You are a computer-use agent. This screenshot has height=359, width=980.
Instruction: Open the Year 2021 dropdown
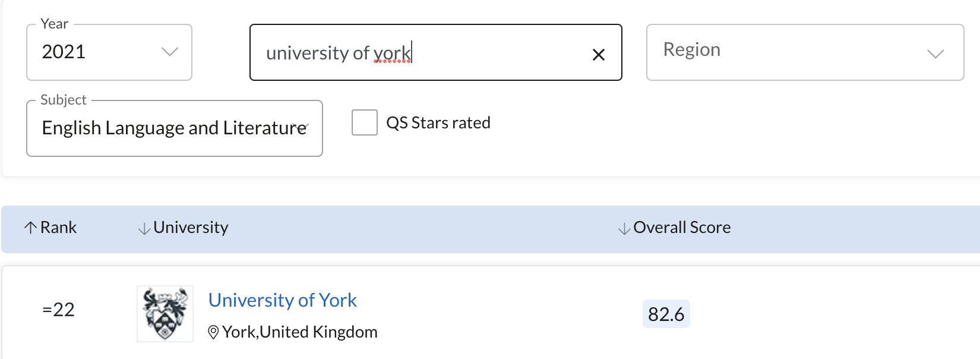109,52
